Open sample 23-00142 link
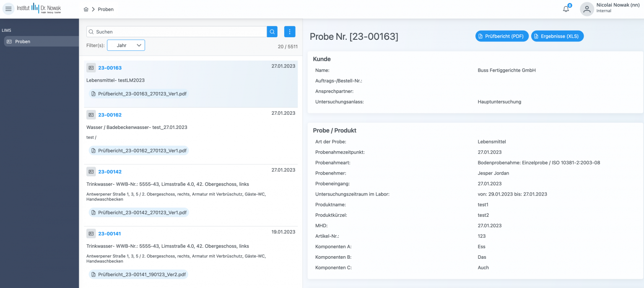The image size is (644, 288). (x=110, y=172)
